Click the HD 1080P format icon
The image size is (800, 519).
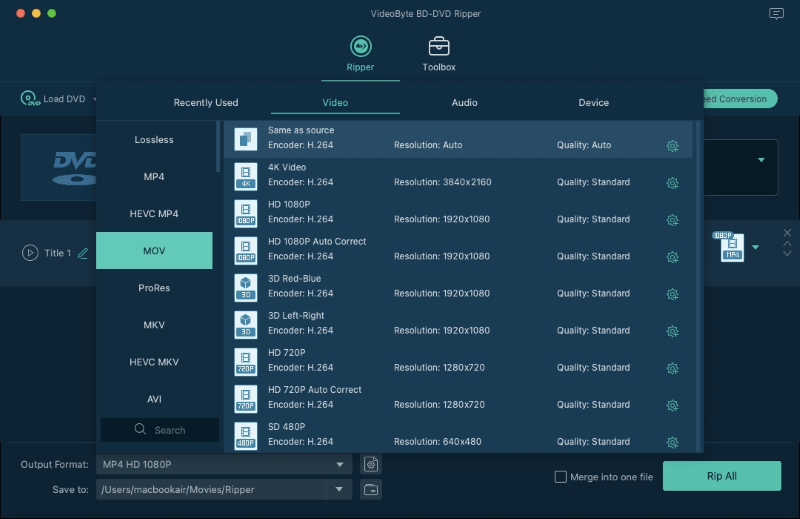point(245,213)
